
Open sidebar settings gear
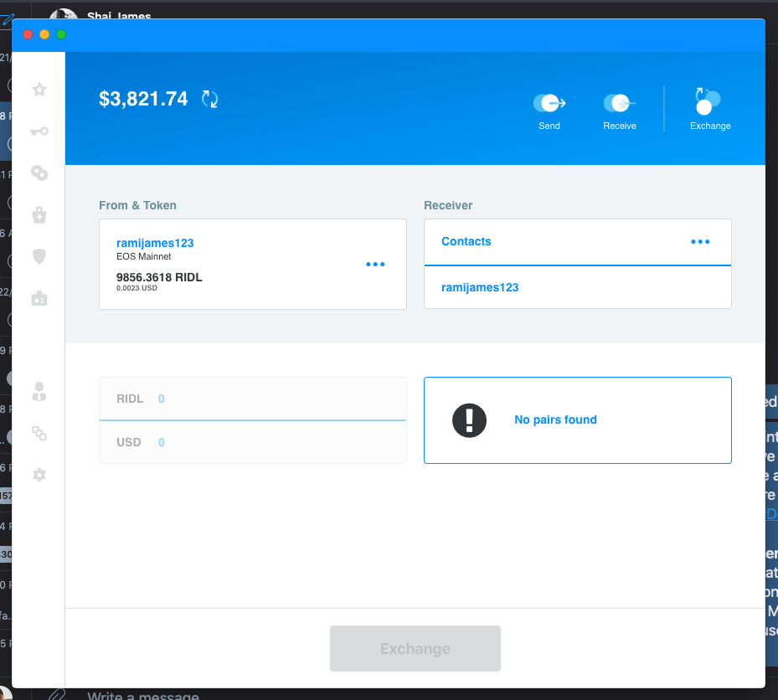[x=39, y=475]
